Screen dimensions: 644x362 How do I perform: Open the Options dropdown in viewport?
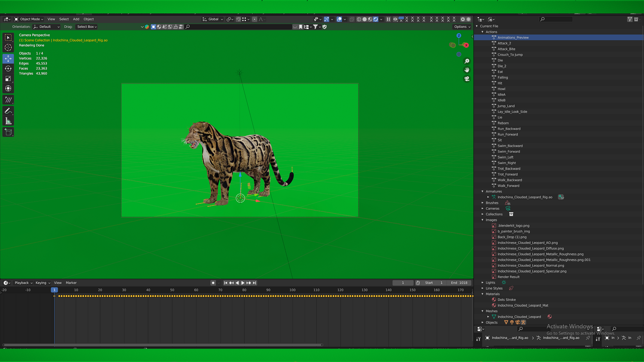462,27
